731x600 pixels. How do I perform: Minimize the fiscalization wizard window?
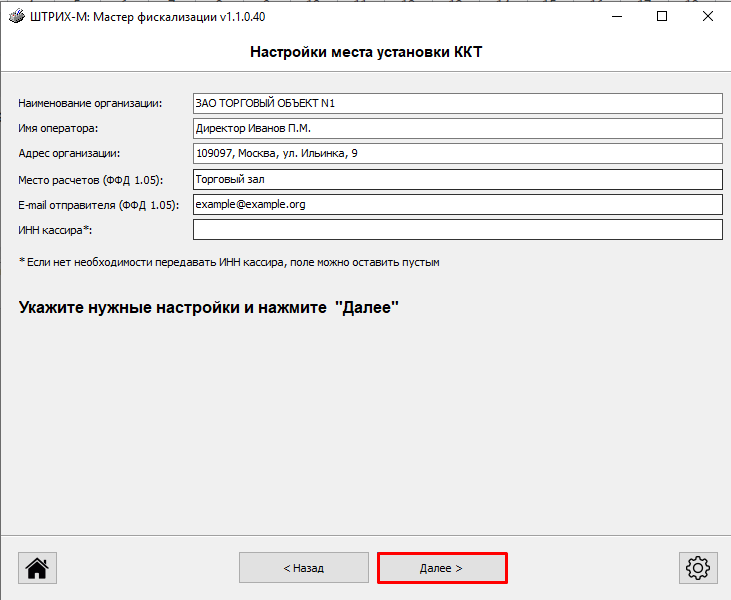click(614, 17)
